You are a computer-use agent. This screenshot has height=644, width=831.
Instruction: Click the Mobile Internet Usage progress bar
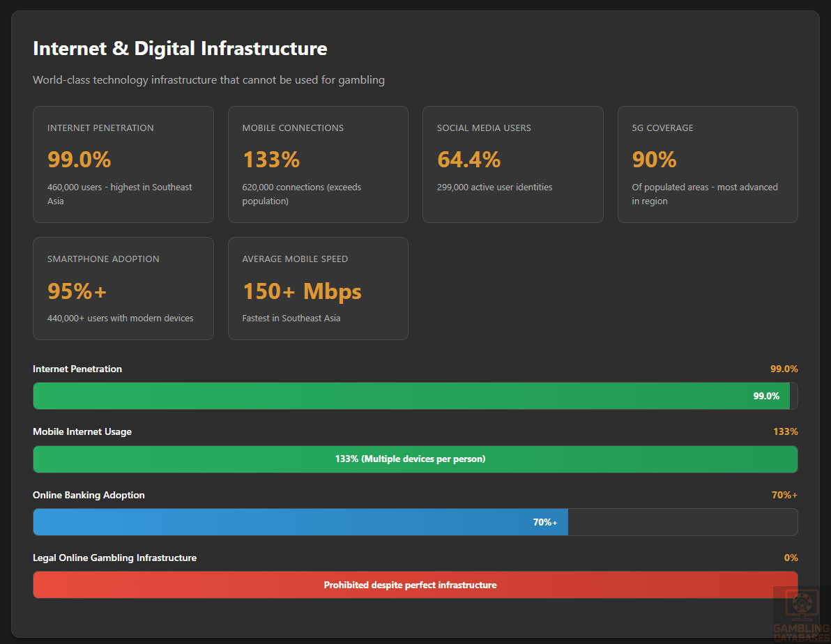click(415, 459)
